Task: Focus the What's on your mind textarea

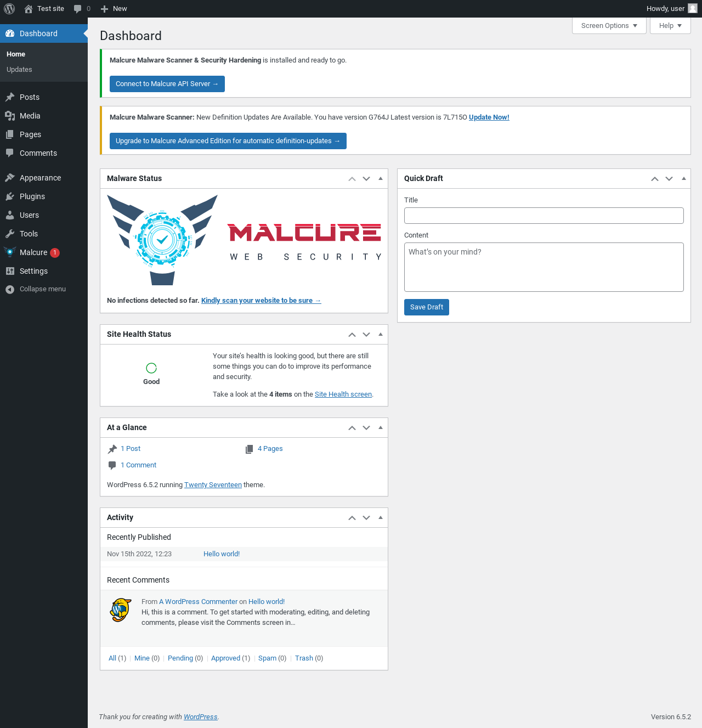Action: click(x=544, y=267)
